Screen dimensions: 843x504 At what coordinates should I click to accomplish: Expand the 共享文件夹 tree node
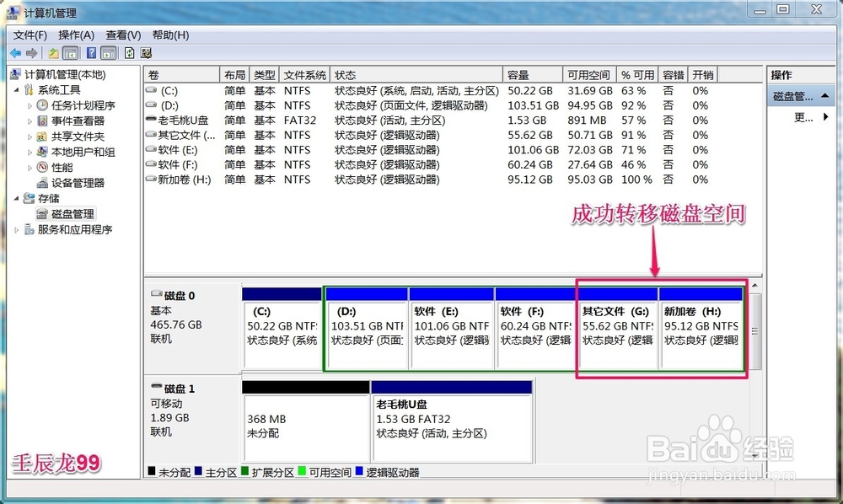(x=30, y=137)
